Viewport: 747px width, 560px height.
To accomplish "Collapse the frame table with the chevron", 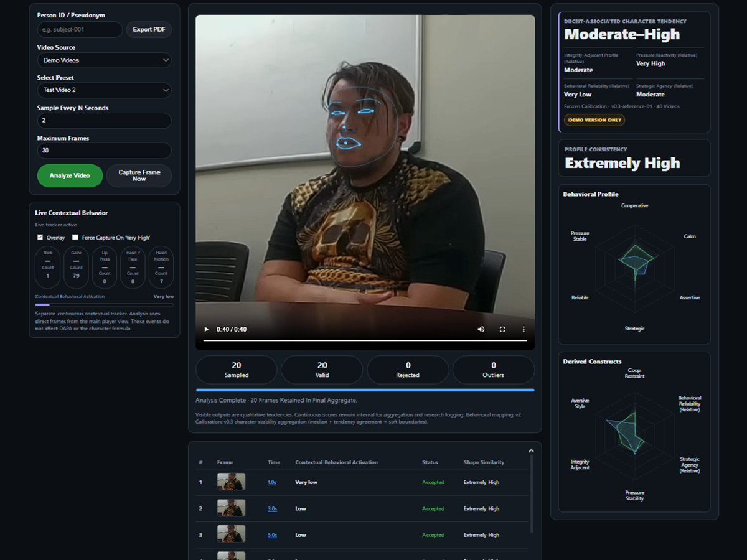I will pyautogui.click(x=531, y=451).
